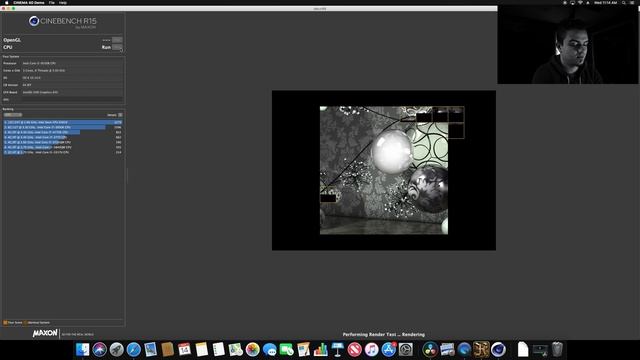Viewport: 640px width, 360px height.
Task: Open Spotlight search in menu bar
Action: 624,2
